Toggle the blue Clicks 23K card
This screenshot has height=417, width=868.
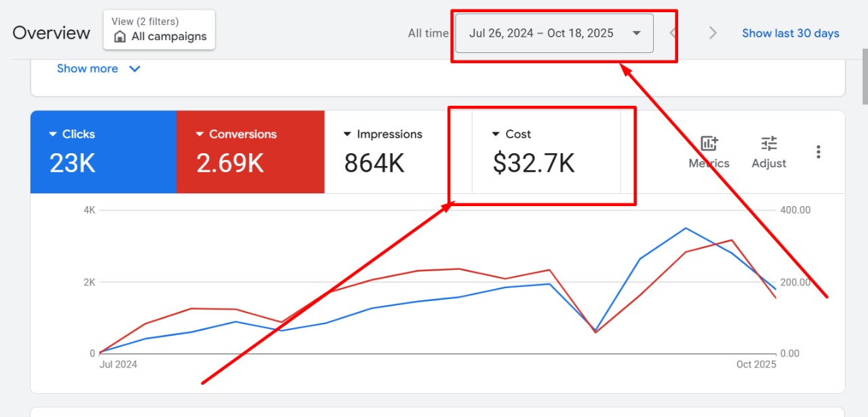click(x=103, y=153)
